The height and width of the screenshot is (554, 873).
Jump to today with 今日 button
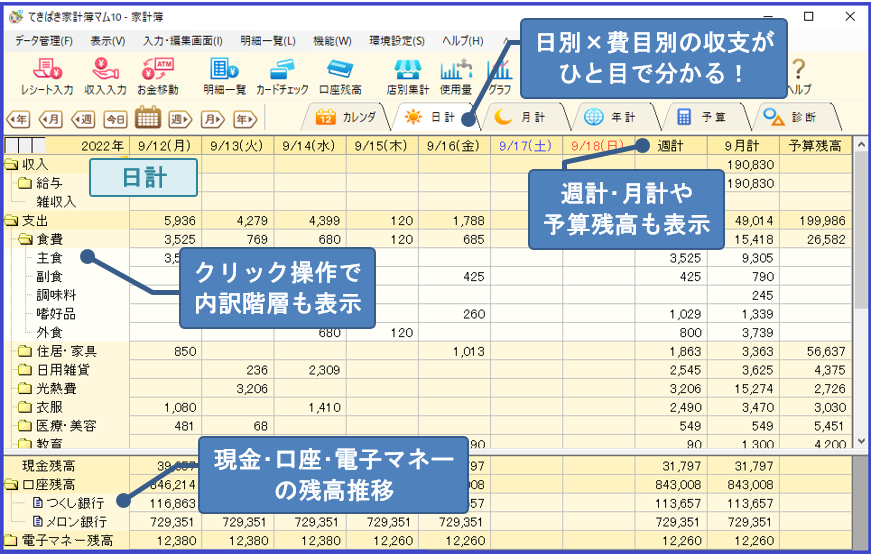pyautogui.click(x=116, y=119)
